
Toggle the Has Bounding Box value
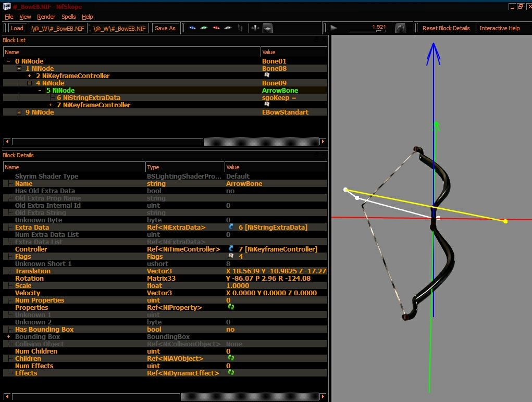coord(230,330)
